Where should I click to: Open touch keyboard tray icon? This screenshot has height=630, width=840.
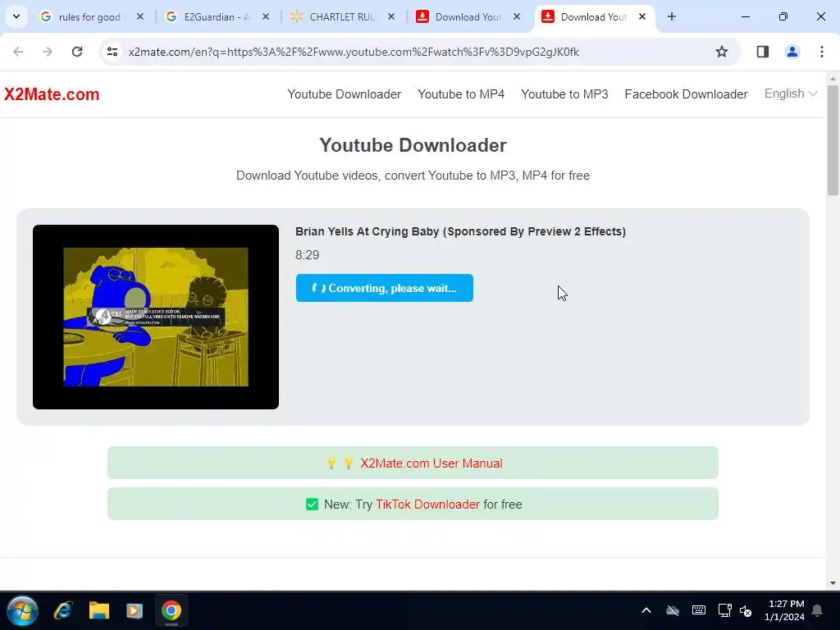tap(699, 610)
